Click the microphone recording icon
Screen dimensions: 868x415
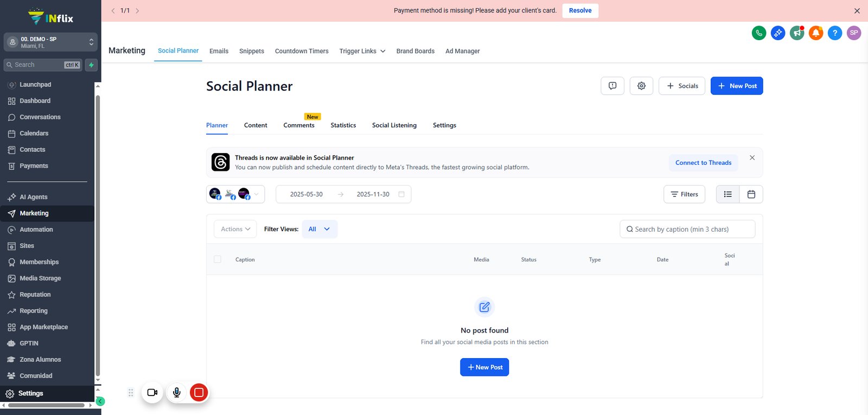point(176,392)
